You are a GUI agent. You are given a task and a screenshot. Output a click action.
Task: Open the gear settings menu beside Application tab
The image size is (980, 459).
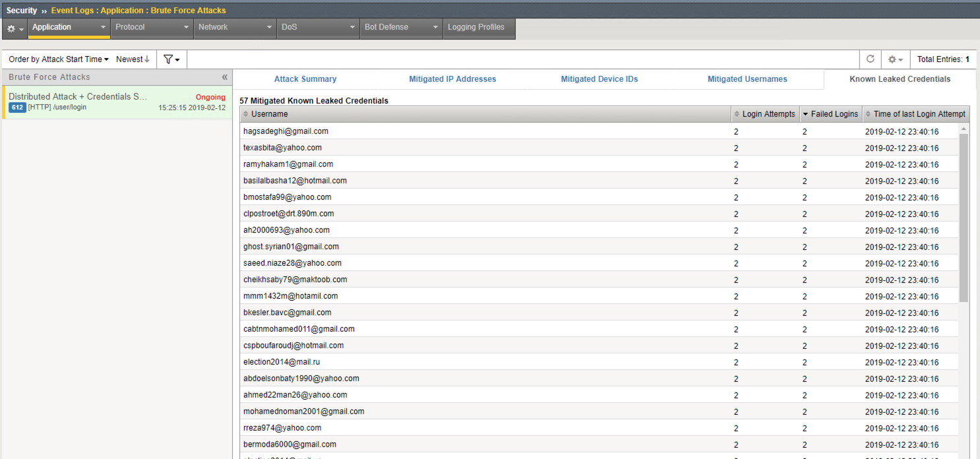pyautogui.click(x=15, y=28)
